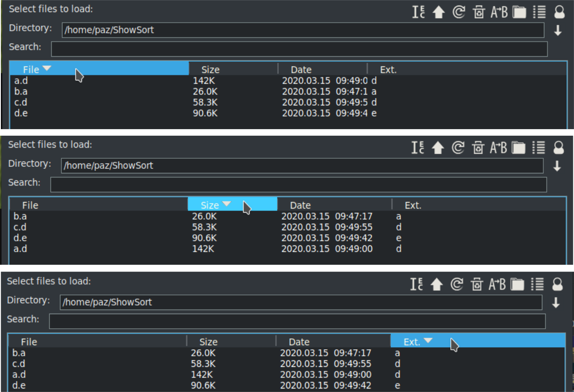574x392 pixels.
Task: Click the File column header in the bottom panel
Action: pos(97,342)
